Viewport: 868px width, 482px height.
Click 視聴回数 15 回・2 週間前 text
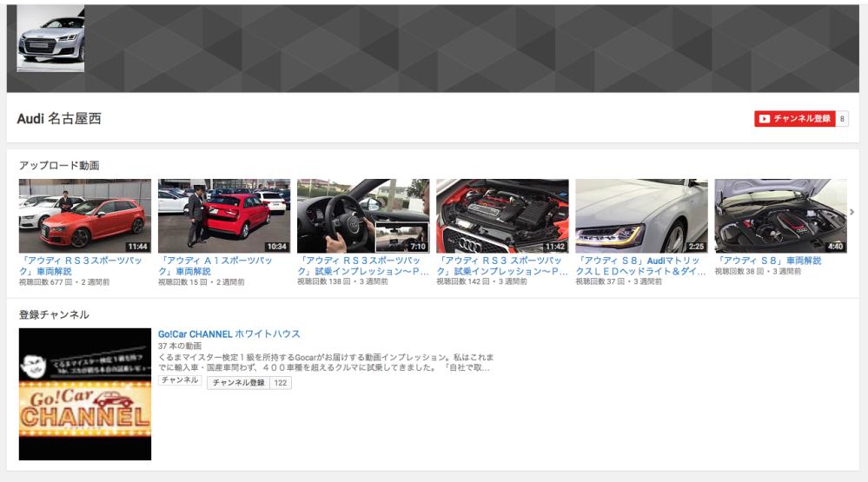click(x=201, y=282)
